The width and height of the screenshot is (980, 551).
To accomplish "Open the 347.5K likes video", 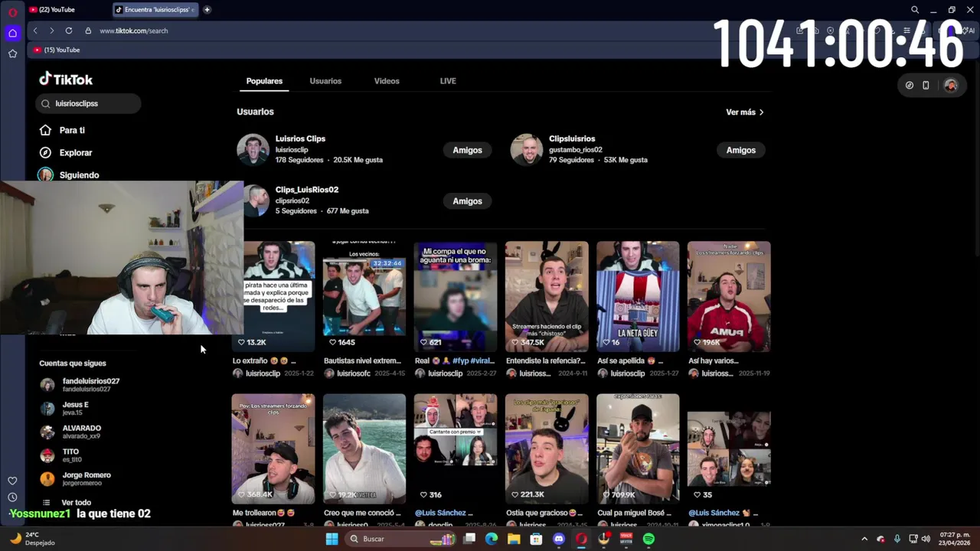I will [547, 296].
